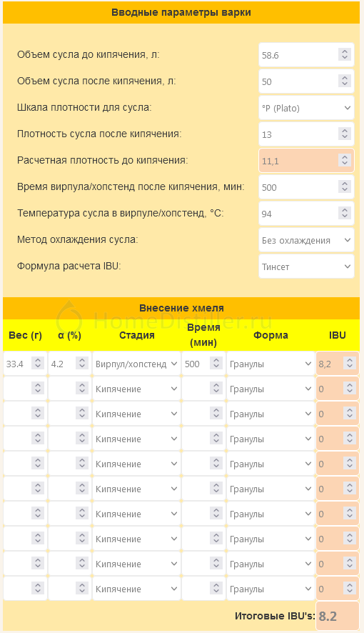Click the Внесение хмеля section header
Screen dimensions: 364x633
click(181, 308)
